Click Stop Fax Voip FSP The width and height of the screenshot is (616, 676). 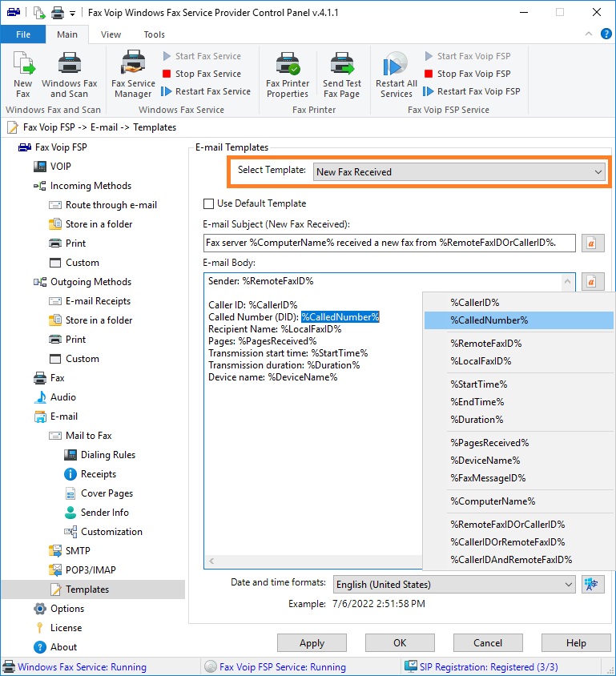(x=468, y=74)
